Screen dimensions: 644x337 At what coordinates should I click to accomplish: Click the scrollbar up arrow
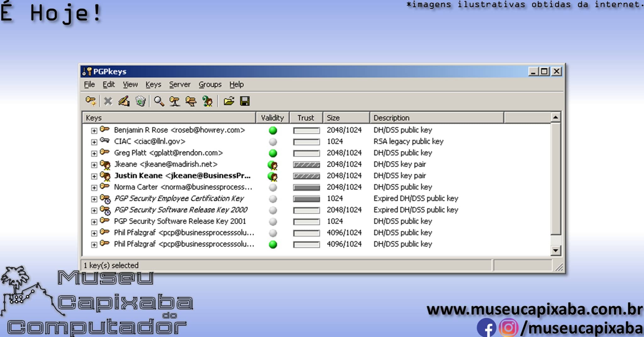point(556,117)
